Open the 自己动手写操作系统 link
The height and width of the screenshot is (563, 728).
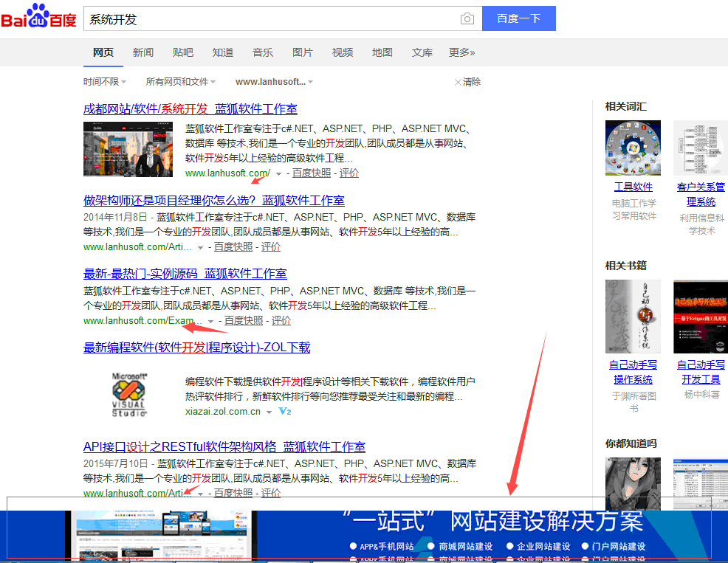(x=633, y=372)
